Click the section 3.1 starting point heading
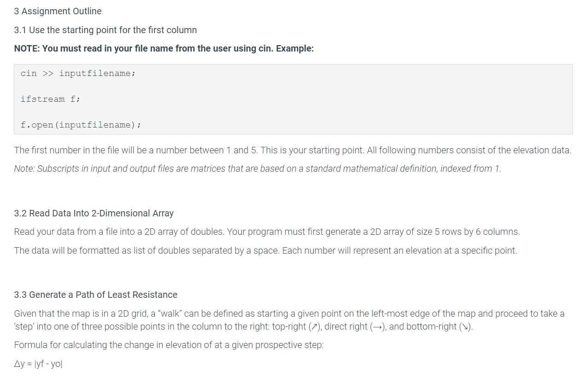Screen dimensions: 588x377 pyautogui.click(x=106, y=30)
